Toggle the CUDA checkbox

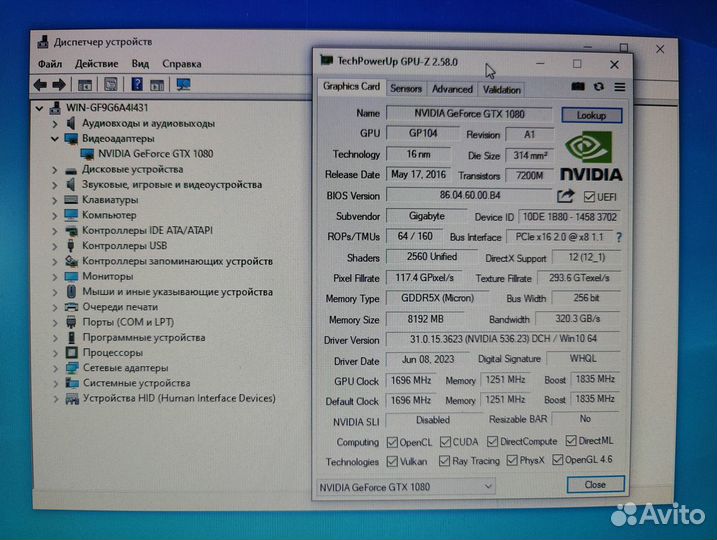pyautogui.click(x=445, y=442)
